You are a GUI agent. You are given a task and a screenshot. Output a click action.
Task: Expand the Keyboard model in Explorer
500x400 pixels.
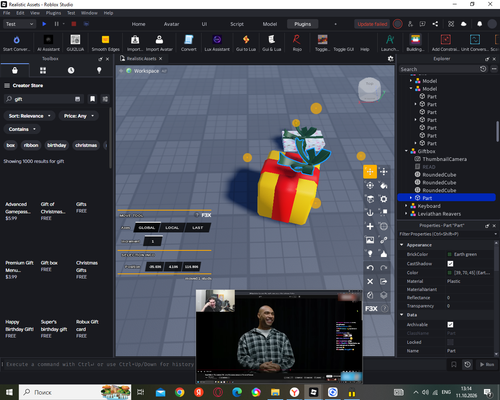[406, 206]
